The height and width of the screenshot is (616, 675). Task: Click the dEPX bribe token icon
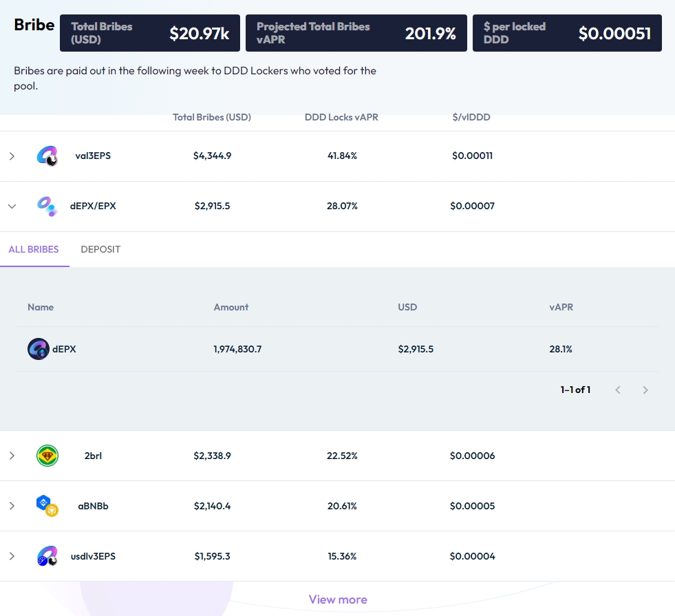coord(38,349)
